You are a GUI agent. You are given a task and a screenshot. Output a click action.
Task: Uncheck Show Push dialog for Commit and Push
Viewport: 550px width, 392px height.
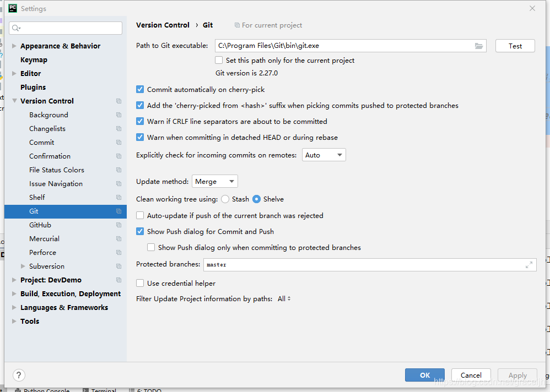(140, 232)
